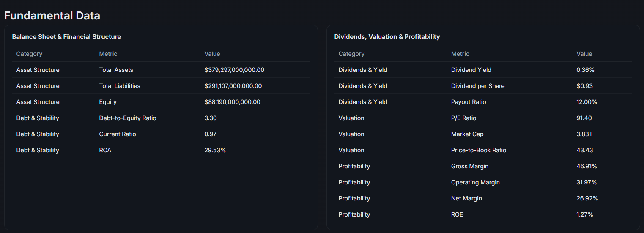Image resolution: width=644 pixels, height=233 pixels.
Task: Select the Gross Margin value 46.91%
Action: pyautogui.click(x=586, y=166)
